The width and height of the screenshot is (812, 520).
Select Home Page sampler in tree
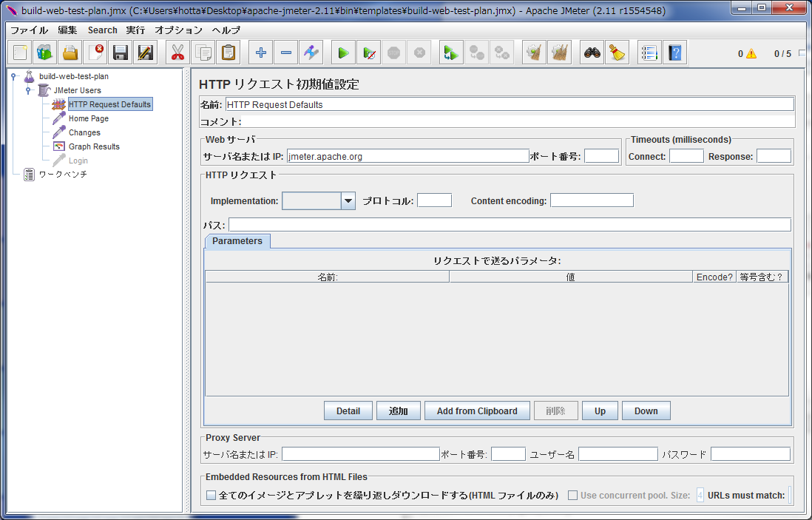89,118
